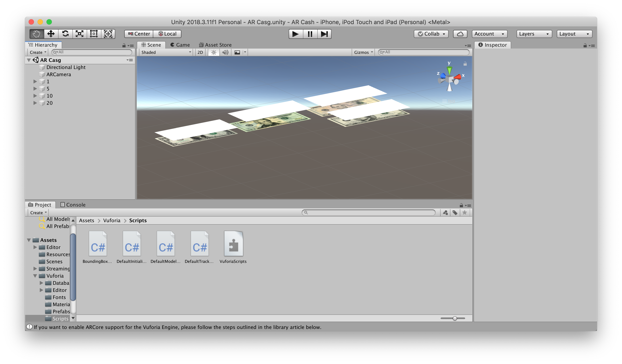
Task: Select the Hand tool
Action: [x=37, y=34]
